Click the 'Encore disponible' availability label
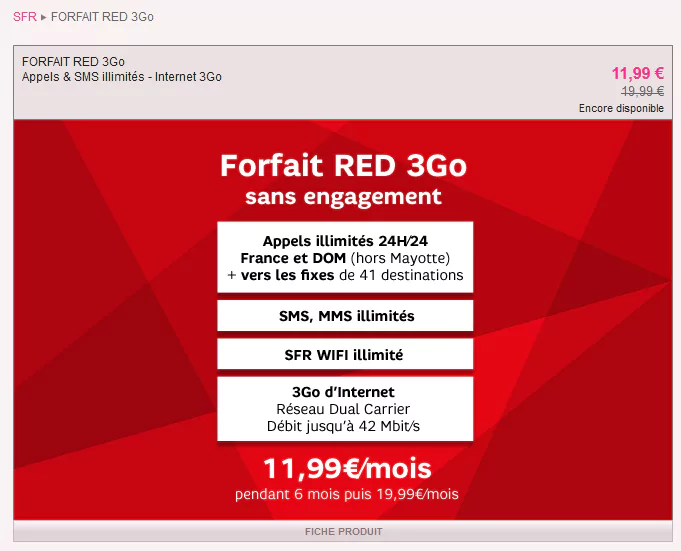 (621, 108)
